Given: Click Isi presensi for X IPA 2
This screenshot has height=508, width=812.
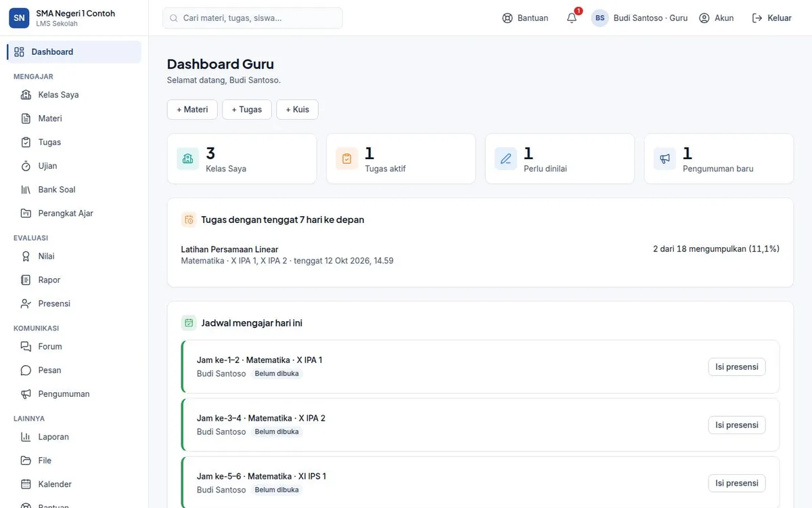Looking at the screenshot, I should 737,425.
